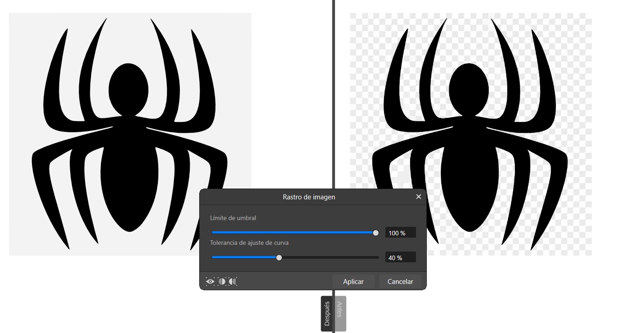This screenshot has height=333, width=644.
Task: Cancel the image trace operation
Action: (400, 281)
